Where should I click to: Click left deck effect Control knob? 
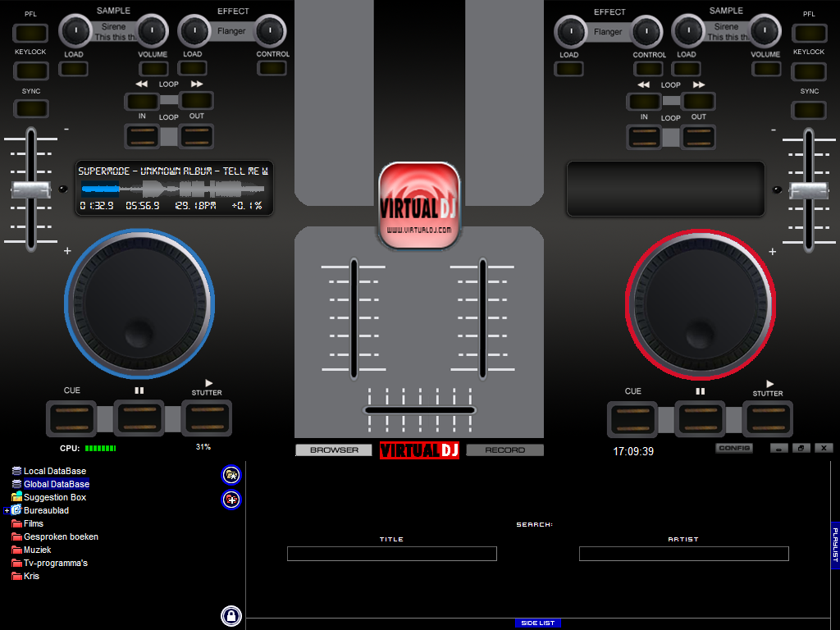pyautogui.click(x=271, y=31)
